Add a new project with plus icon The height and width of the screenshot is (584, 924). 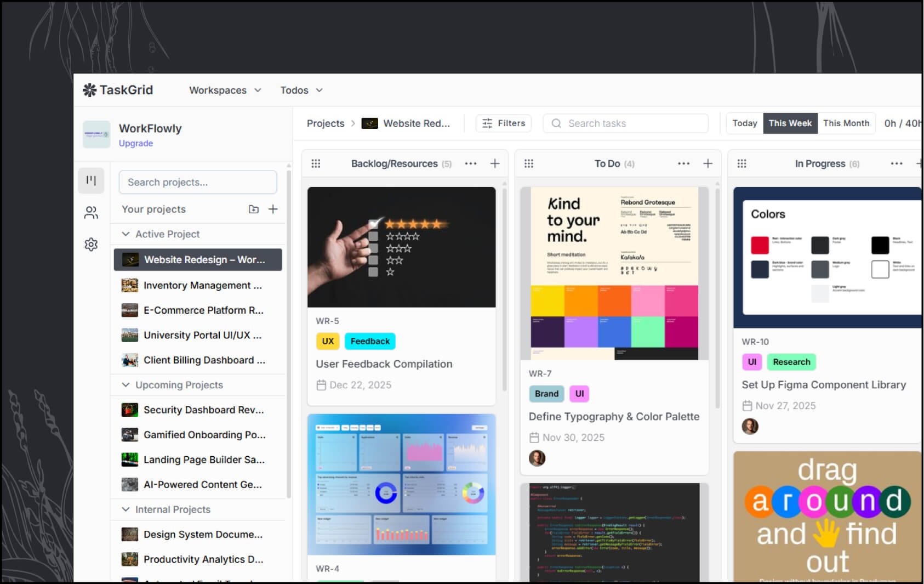273,209
